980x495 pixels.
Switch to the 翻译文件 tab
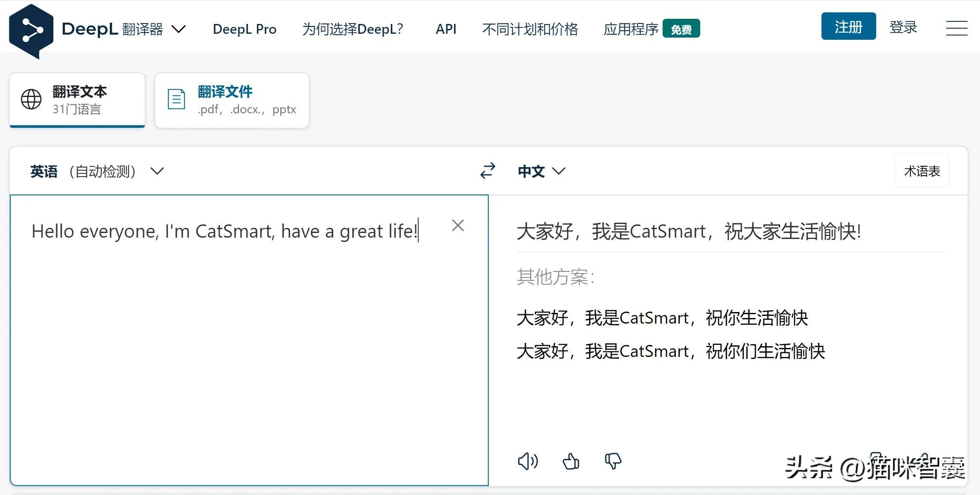click(x=232, y=100)
